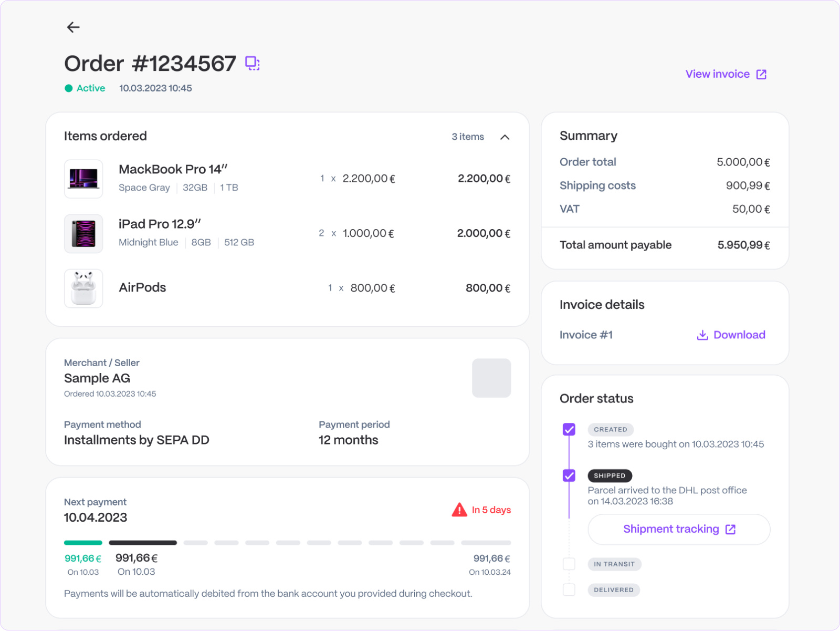Click the MackBook Pro 14'' product thumbnail
The image size is (840, 631).
[x=83, y=179]
